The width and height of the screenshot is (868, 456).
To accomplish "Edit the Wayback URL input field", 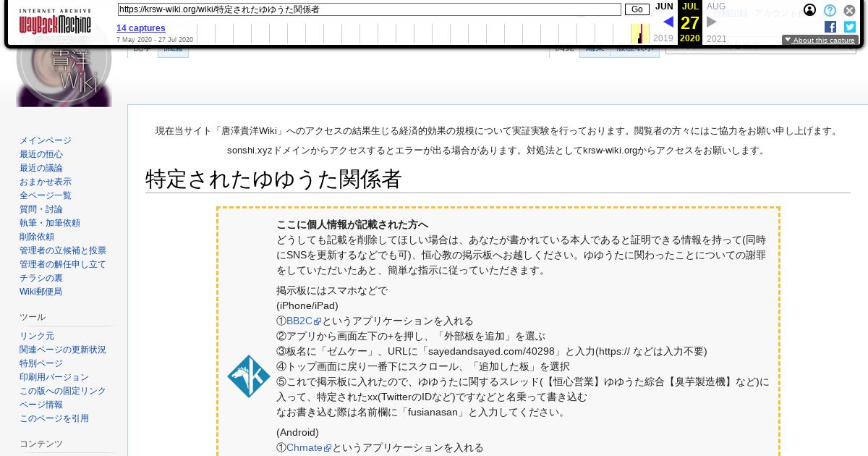I will point(369,9).
